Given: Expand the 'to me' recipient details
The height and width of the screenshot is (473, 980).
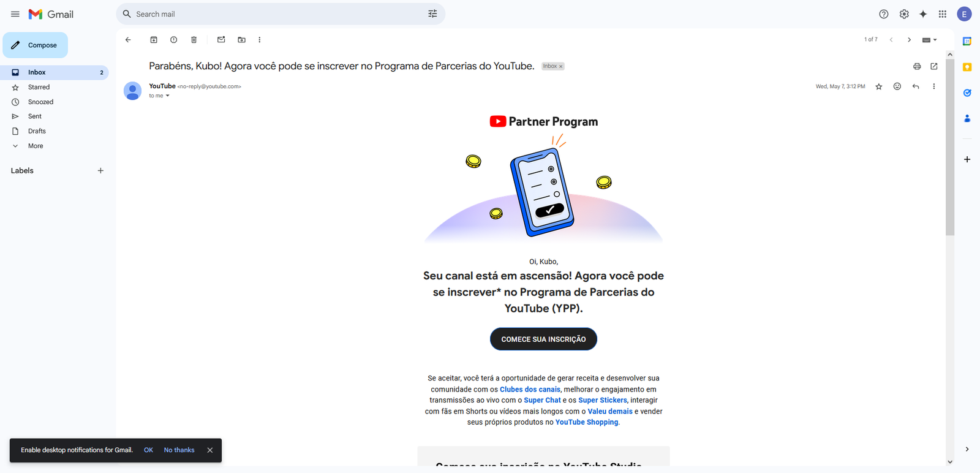Looking at the screenshot, I should pyautogui.click(x=167, y=96).
